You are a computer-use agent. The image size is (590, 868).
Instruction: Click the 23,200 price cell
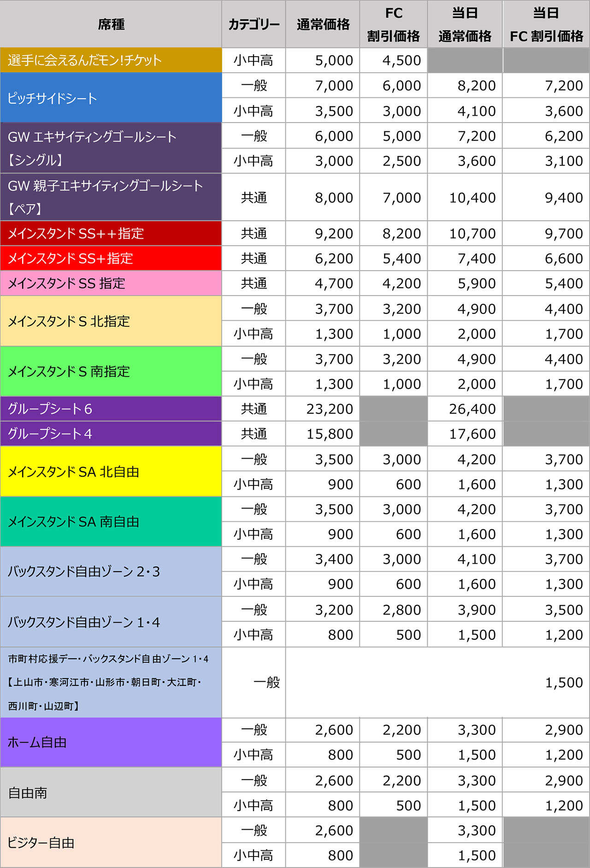pyautogui.click(x=323, y=409)
